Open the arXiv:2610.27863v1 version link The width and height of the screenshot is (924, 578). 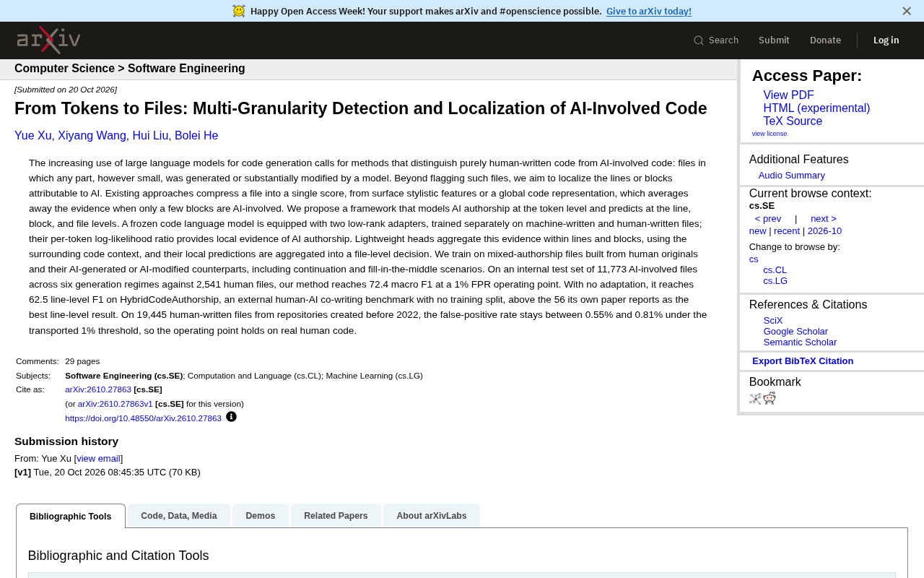tap(115, 404)
